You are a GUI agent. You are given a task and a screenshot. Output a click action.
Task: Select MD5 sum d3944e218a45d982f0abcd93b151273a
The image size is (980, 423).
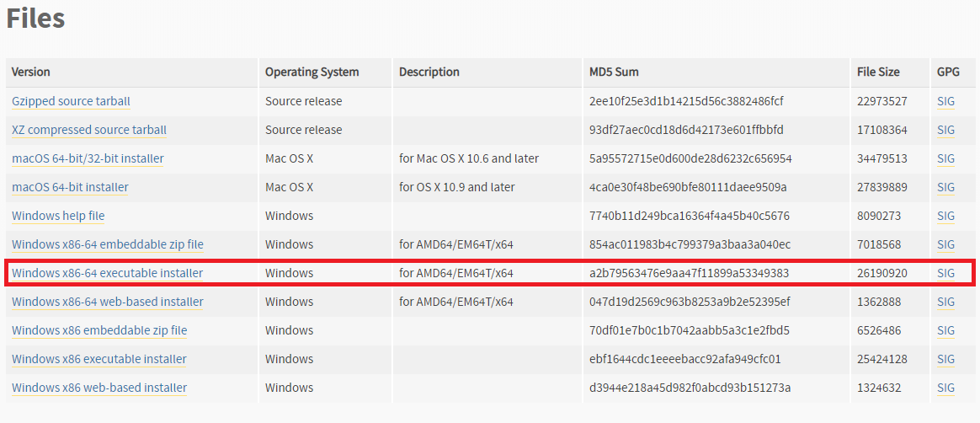pyautogui.click(x=690, y=388)
